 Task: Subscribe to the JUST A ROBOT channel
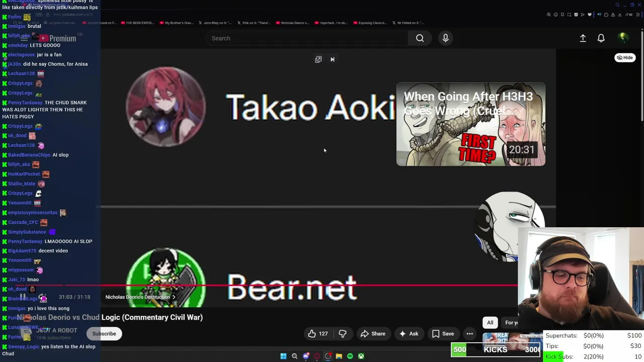tap(104, 334)
